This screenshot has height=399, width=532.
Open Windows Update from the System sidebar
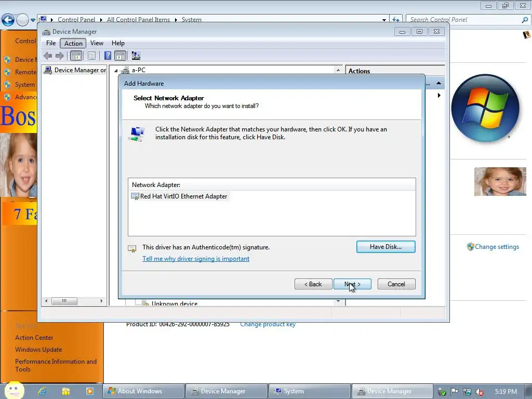[38, 350]
